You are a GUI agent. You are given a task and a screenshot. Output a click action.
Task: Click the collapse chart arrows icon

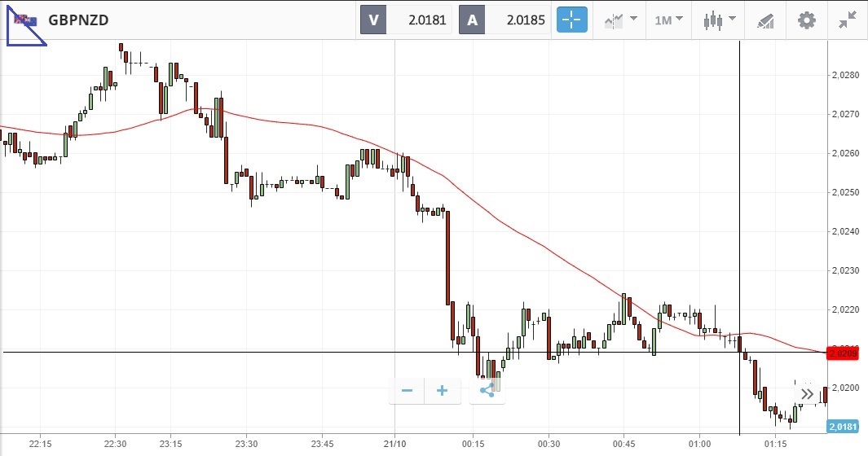coord(848,20)
